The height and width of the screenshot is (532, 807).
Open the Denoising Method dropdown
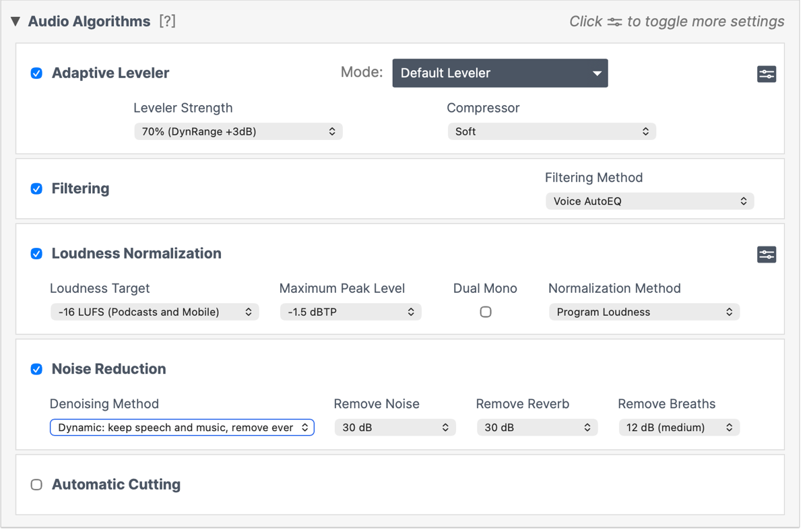182,428
